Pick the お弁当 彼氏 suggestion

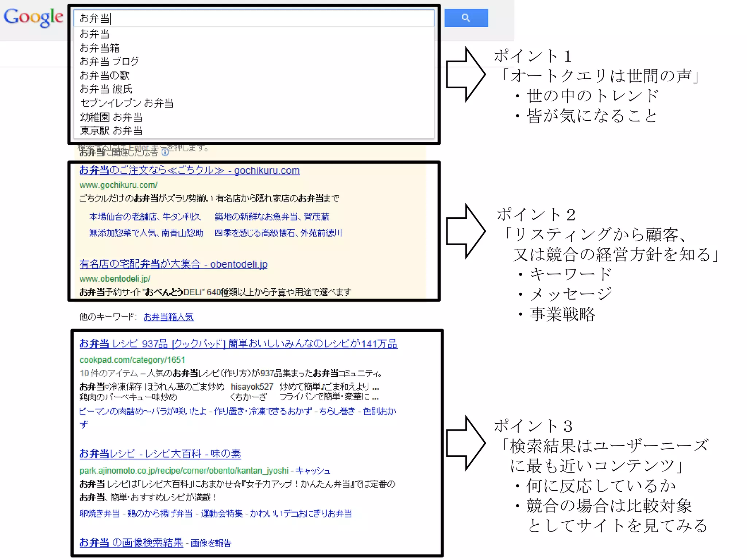106,89
